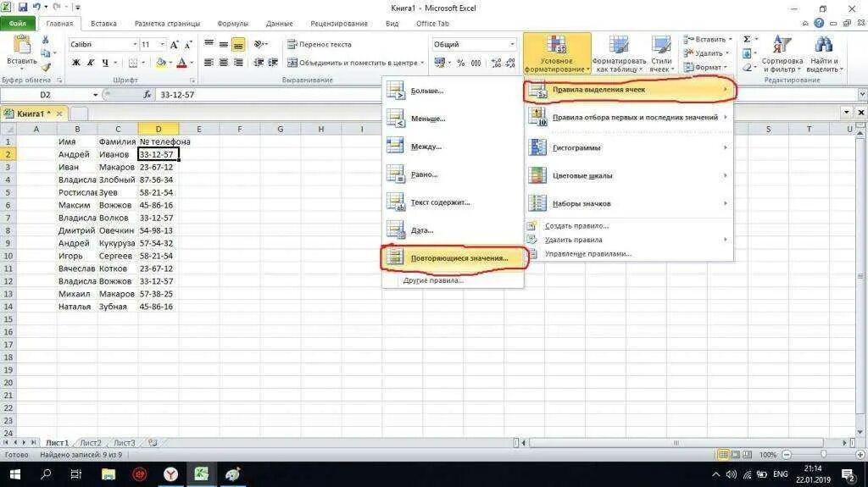Viewport: 868px width, 487px height.
Task: Open the Файл tab
Action: pyautogui.click(x=18, y=24)
